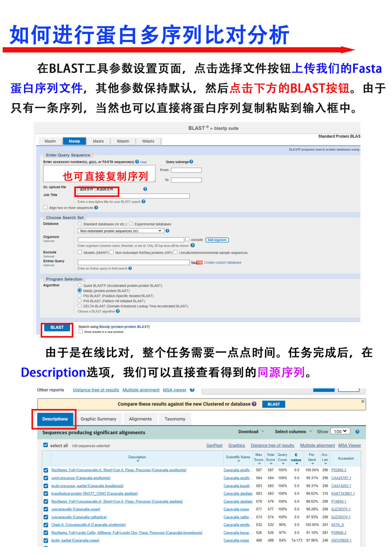Click the choose file upload button
The image size is (392, 555).
[x=86, y=189]
